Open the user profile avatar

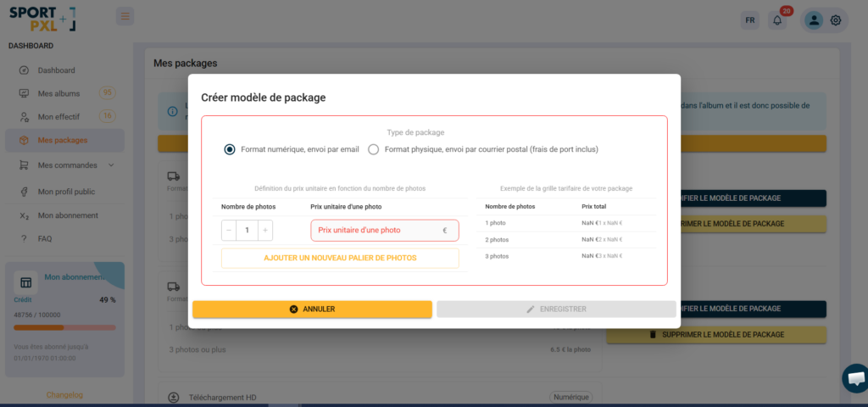click(814, 20)
